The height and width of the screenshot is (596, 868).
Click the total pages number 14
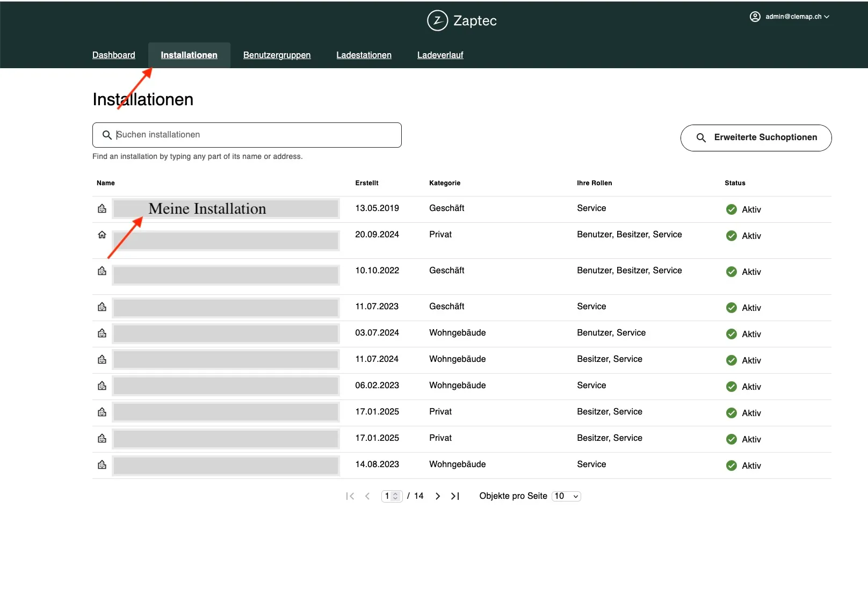coord(419,496)
